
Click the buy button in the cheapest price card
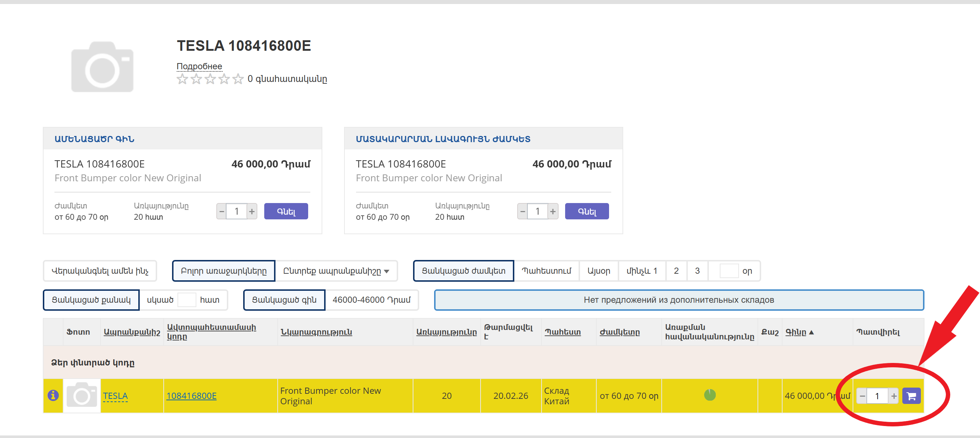[286, 211]
